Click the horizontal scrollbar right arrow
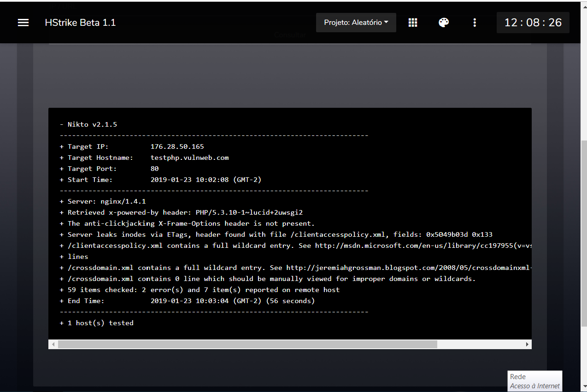The image size is (587, 392). (527, 345)
